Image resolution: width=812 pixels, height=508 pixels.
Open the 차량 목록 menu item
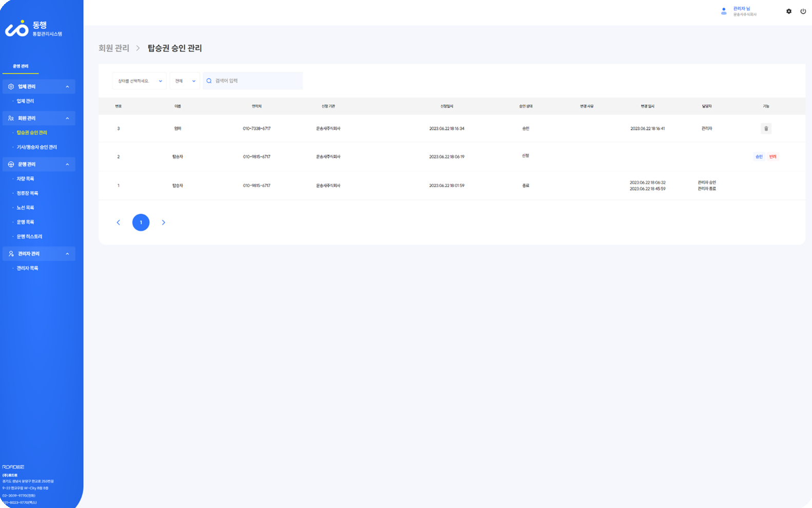click(25, 179)
